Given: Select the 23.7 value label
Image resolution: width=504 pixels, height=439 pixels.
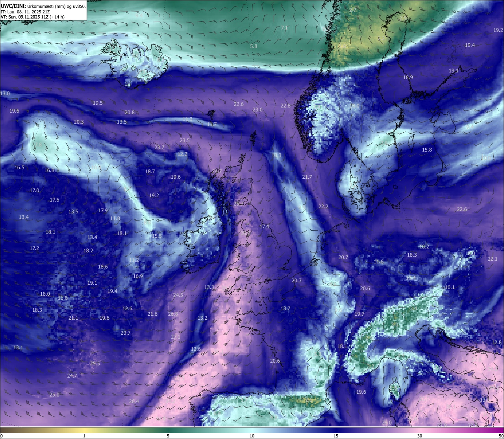Looking at the screenshot, I should [x=159, y=147].
